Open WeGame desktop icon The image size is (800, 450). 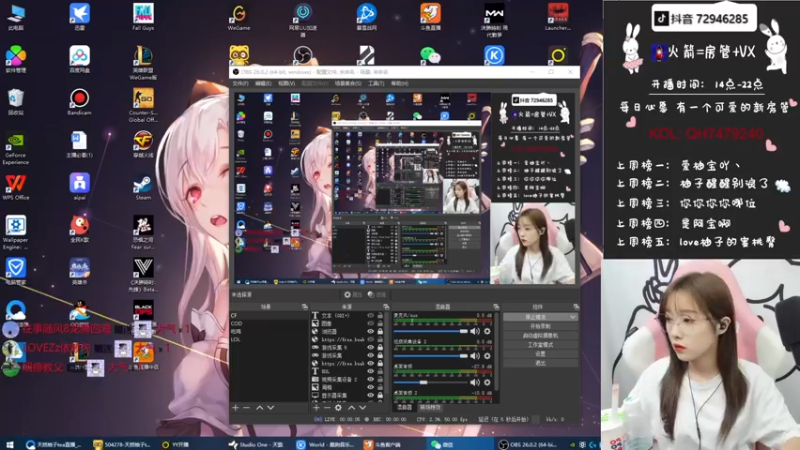point(239,17)
